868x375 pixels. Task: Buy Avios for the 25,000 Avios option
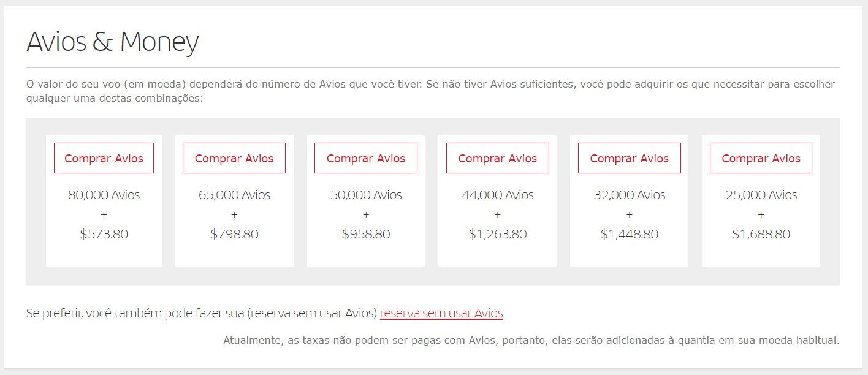point(761,158)
